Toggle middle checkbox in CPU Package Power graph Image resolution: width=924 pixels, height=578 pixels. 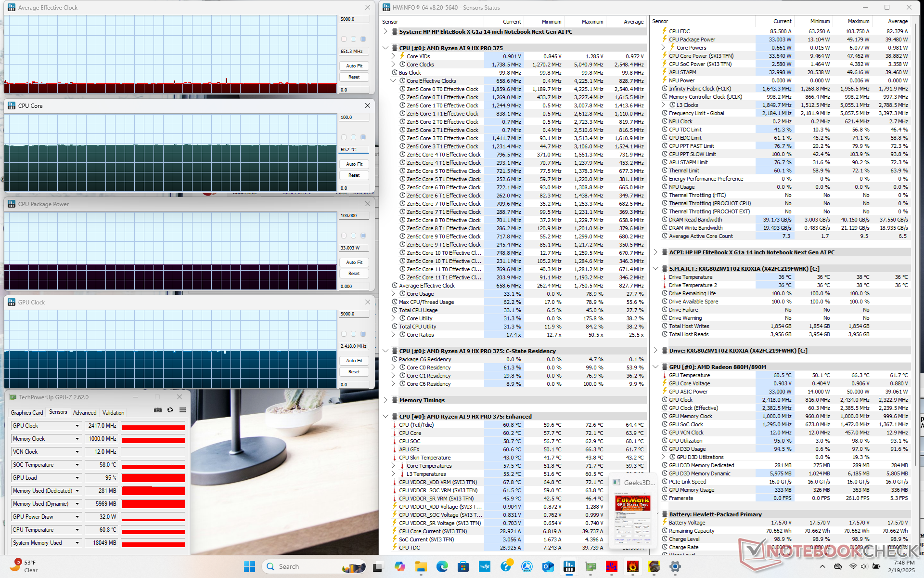353,236
